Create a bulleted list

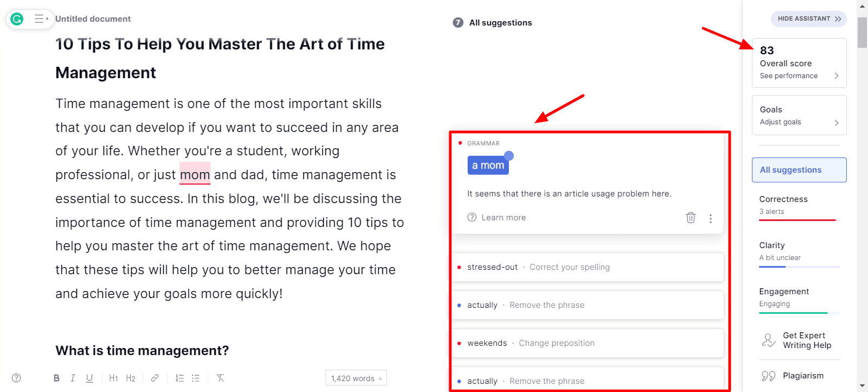[x=196, y=378]
